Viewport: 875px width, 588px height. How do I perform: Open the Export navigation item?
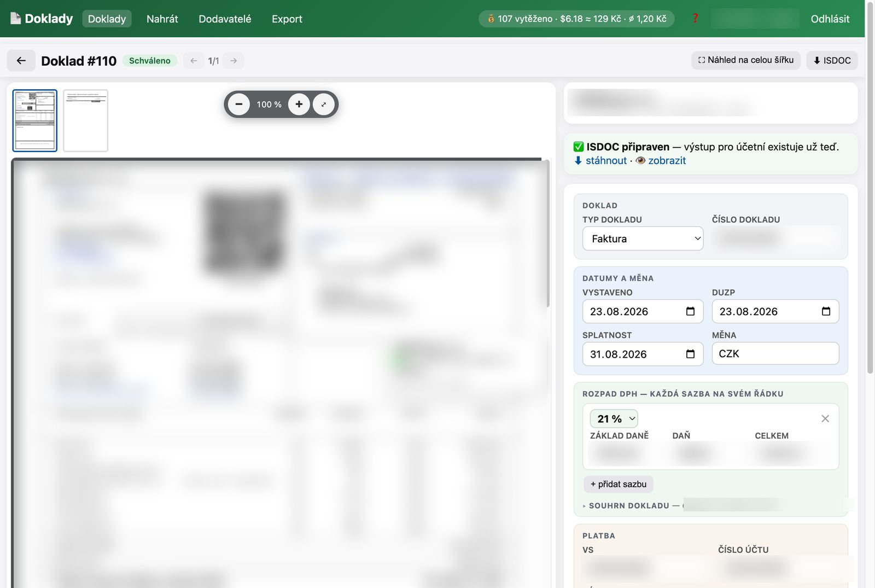pyautogui.click(x=287, y=19)
